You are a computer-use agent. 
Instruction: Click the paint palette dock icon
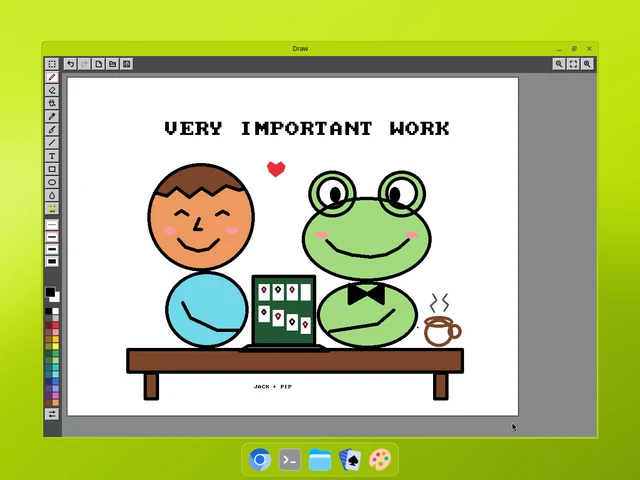point(380,460)
